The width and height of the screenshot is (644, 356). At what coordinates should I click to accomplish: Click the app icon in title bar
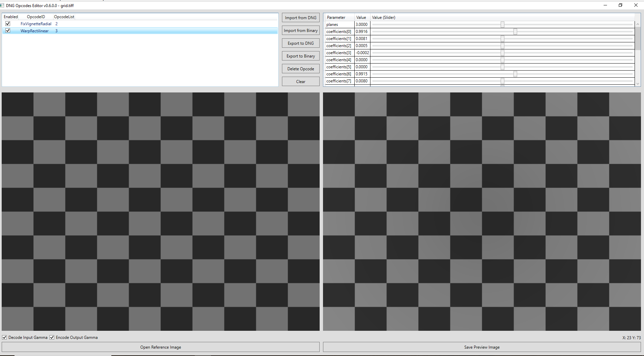coord(2,5)
